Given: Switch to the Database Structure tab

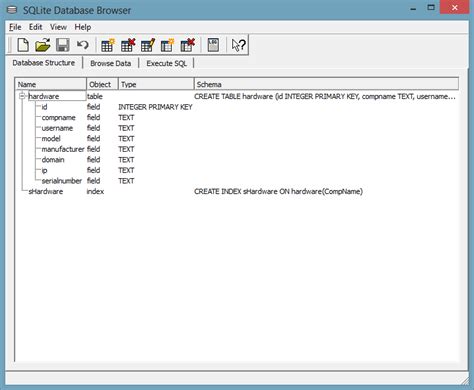Looking at the screenshot, I should (44, 63).
